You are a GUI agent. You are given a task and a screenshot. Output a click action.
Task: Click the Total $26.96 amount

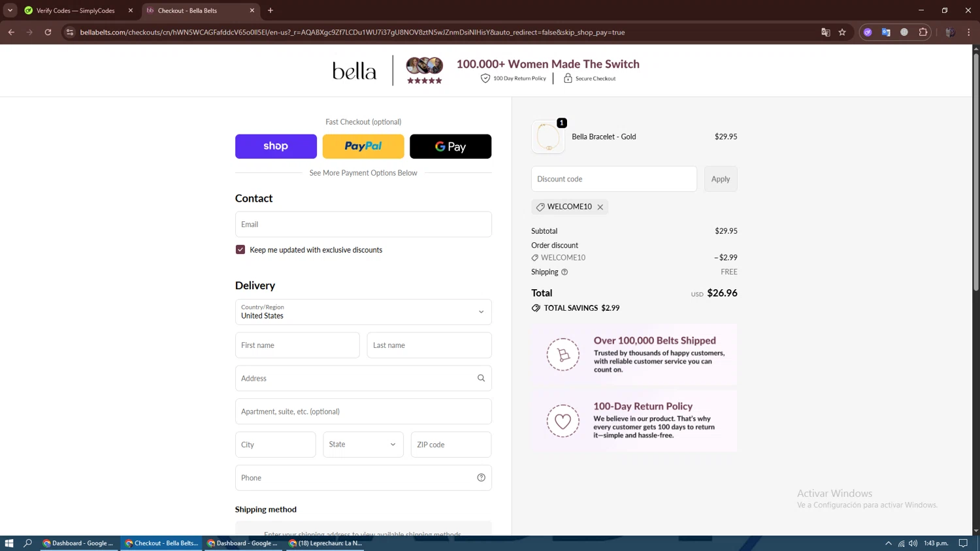coord(722,293)
